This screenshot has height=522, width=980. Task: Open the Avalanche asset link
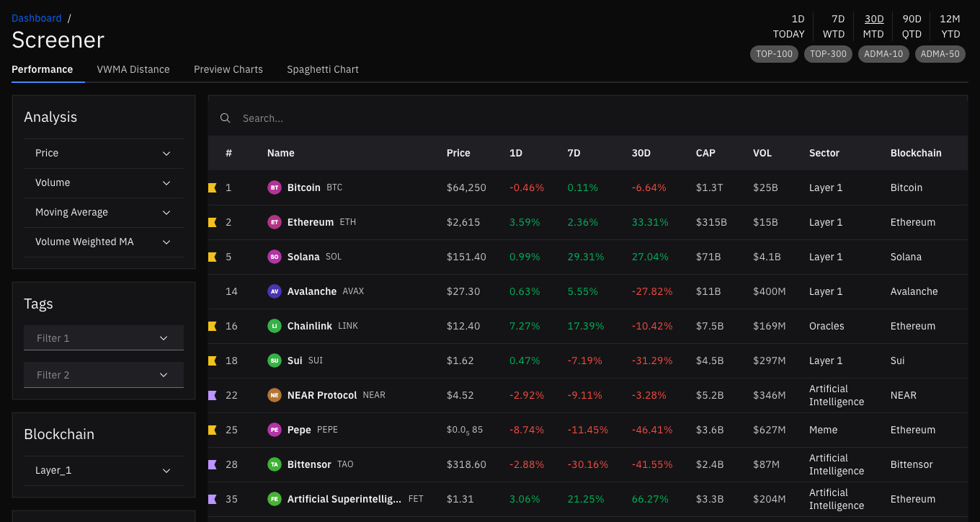(312, 291)
